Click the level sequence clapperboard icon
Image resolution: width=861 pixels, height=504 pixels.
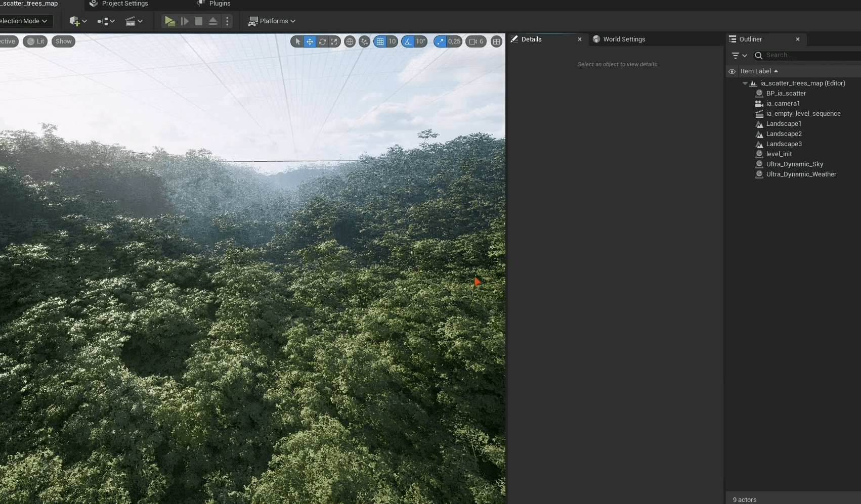[759, 114]
